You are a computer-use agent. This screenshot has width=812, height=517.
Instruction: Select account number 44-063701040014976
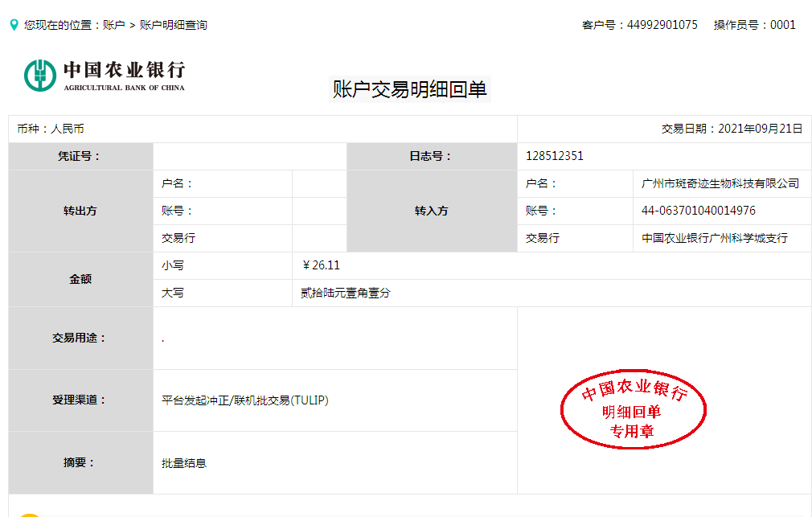(x=698, y=211)
